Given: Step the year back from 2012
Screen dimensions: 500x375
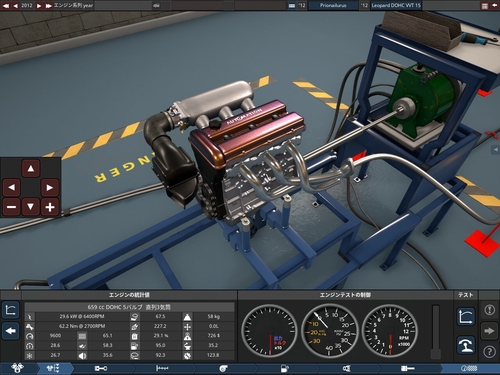Looking at the screenshot, I should (x=15, y=5).
